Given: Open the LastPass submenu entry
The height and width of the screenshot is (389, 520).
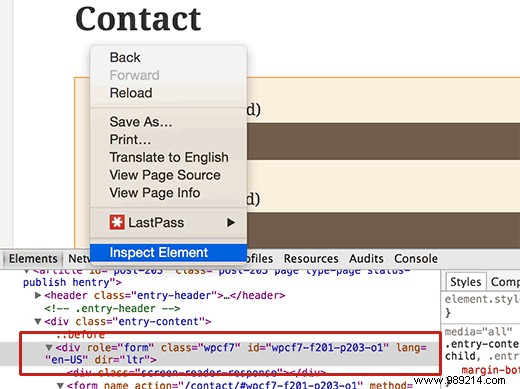Looking at the screenshot, I should point(168,222).
